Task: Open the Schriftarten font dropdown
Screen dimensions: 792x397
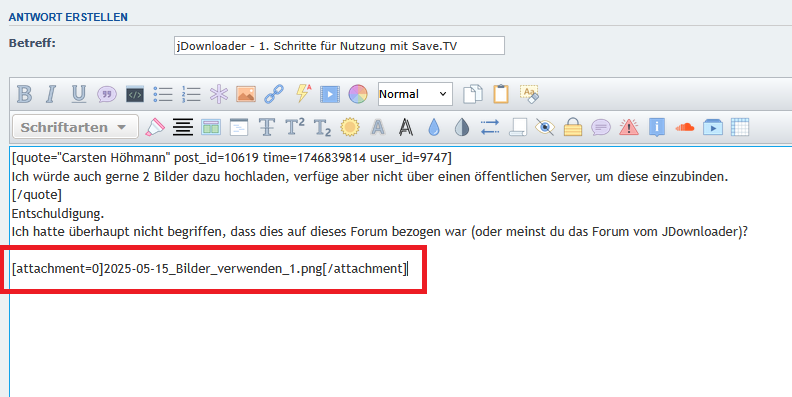Action: [75, 127]
